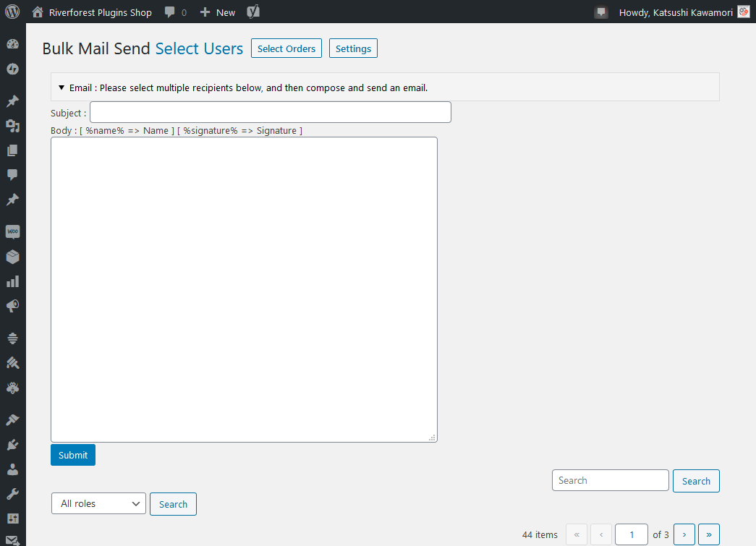Click the Select Orders button
Viewport: 756px width, 546px height.
(286, 48)
